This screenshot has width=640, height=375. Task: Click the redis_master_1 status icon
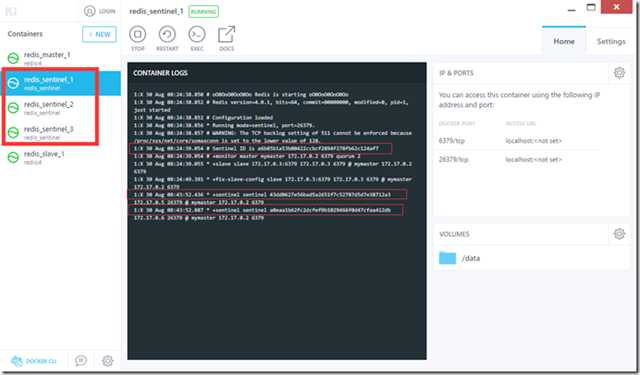click(x=13, y=58)
